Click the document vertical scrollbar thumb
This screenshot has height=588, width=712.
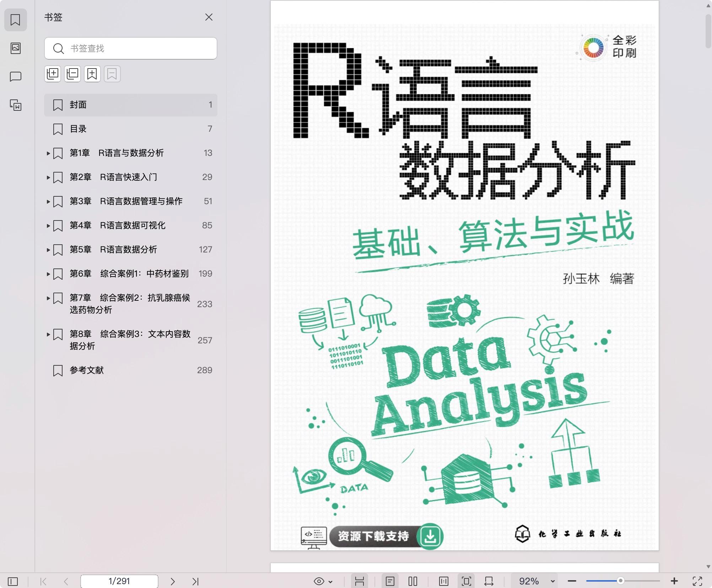click(x=708, y=31)
